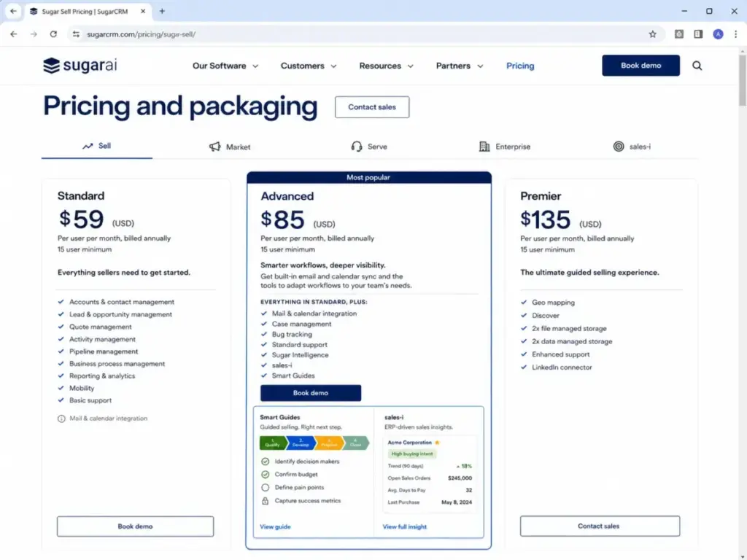Open the View guide link

click(275, 526)
